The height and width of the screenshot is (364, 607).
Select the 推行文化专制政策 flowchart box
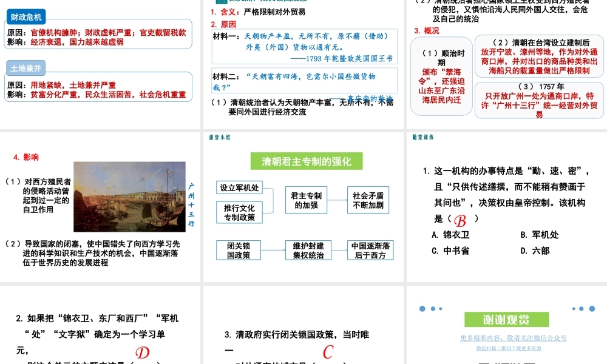(x=239, y=212)
